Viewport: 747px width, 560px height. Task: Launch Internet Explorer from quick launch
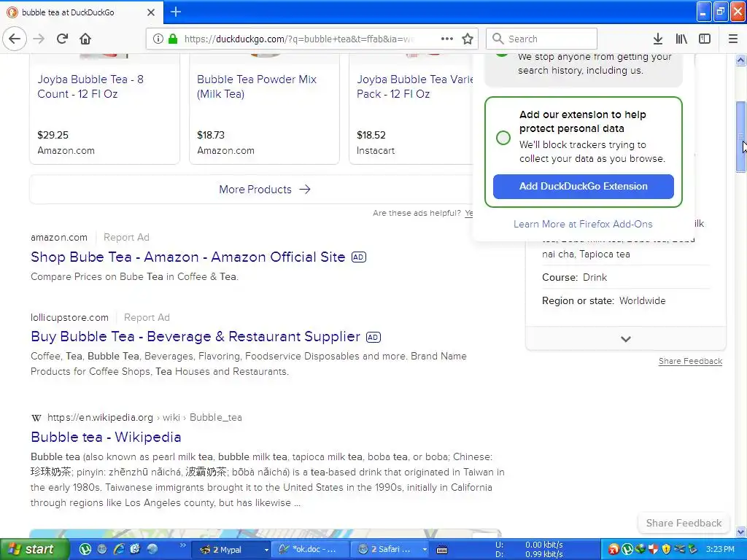click(118, 549)
